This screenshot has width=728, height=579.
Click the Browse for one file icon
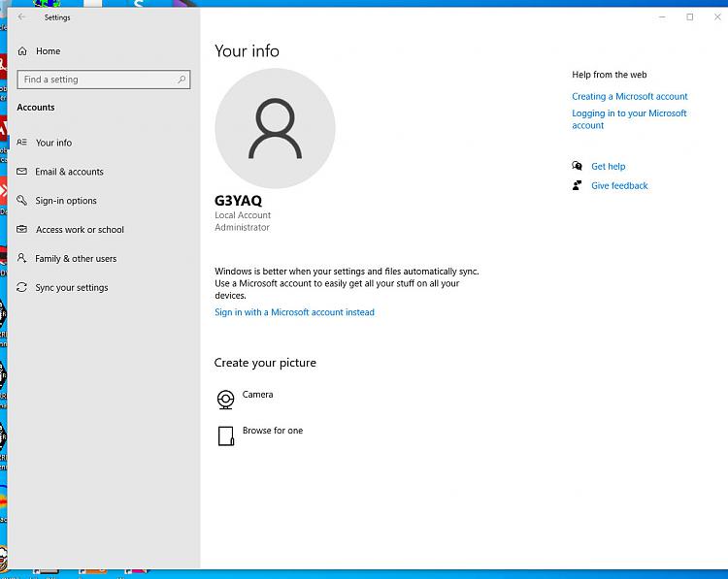pyautogui.click(x=226, y=435)
